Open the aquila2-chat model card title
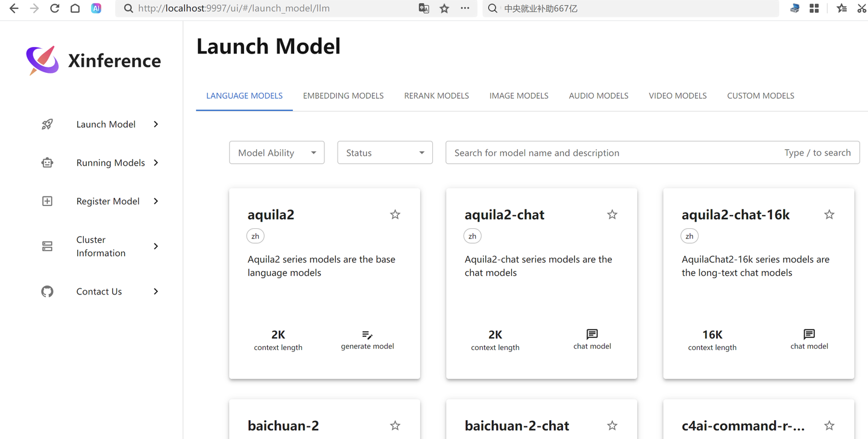The height and width of the screenshot is (439, 868). (504, 215)
